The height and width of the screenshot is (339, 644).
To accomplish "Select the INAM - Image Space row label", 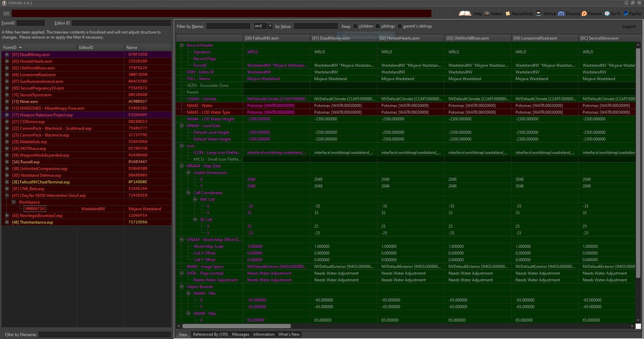I will tap(205, 266).
